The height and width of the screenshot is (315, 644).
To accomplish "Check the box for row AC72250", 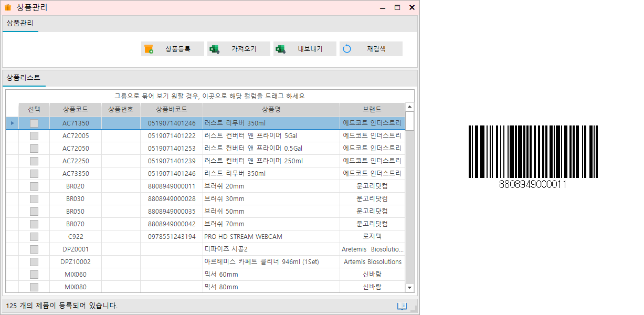I will [x=34, y=161].
